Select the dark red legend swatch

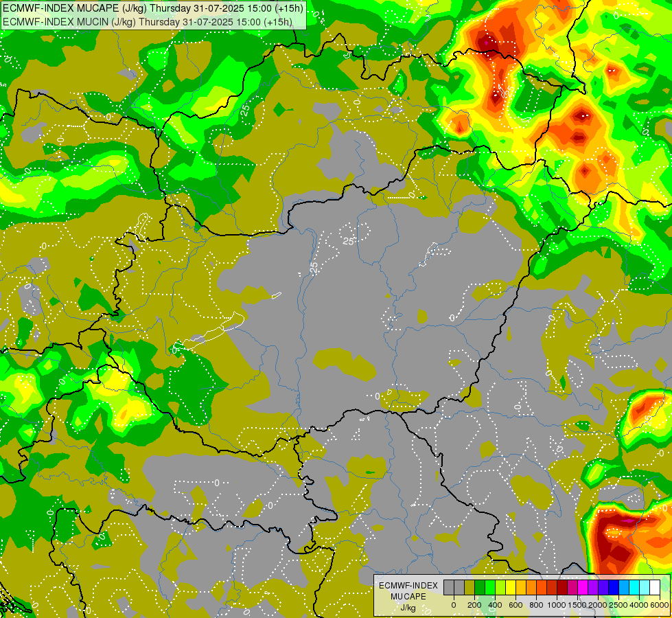point(562,588)
